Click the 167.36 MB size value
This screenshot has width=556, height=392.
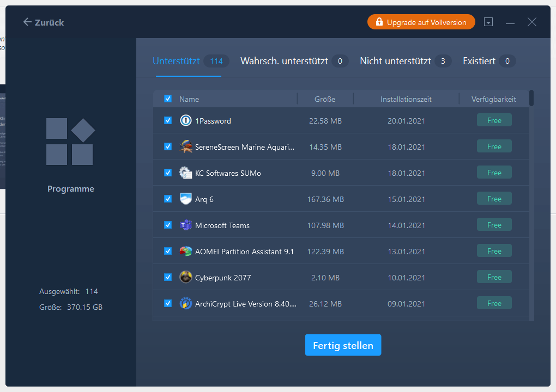[x=325, y=199]
